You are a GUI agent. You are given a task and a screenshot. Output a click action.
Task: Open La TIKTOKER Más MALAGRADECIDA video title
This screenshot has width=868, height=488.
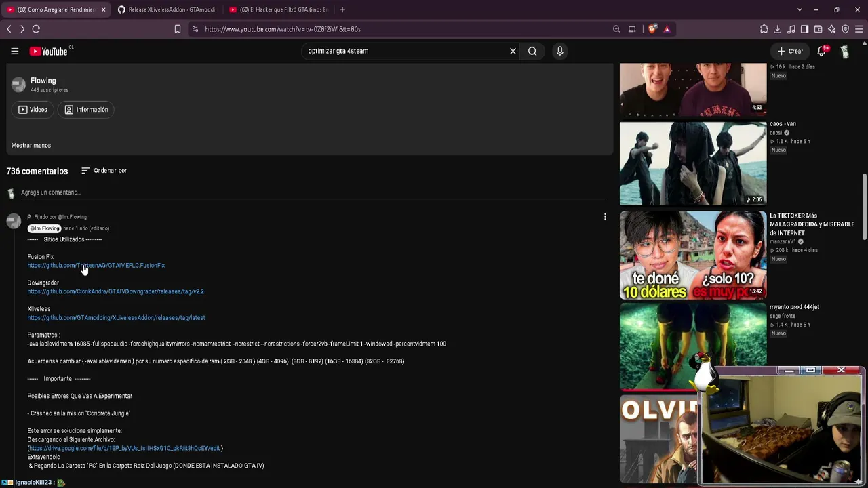pyautogui.click(x=812, y=224)
